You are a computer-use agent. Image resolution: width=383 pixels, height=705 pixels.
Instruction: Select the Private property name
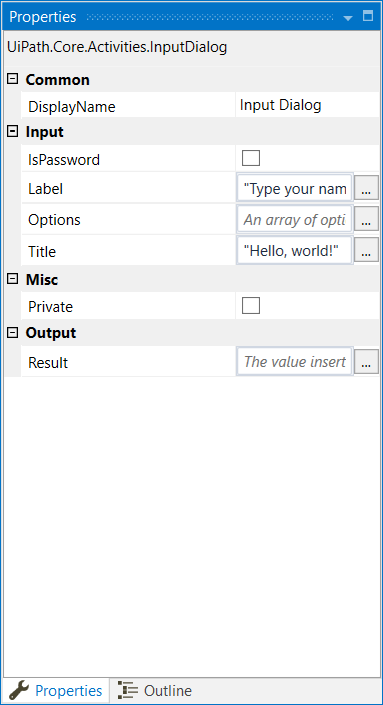pyautogui.click(x=50, y=307)
